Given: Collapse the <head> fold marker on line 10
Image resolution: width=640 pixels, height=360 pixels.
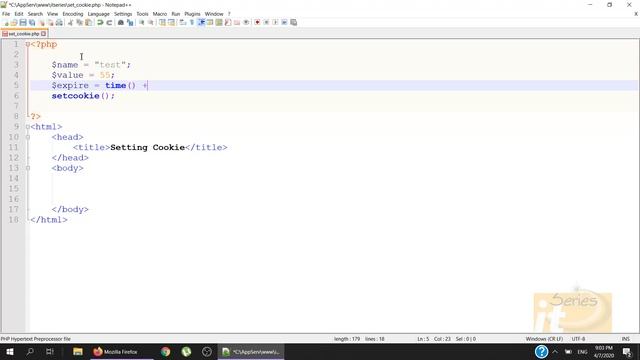Looking at the screenshot, I should click(x=28, y=137).
